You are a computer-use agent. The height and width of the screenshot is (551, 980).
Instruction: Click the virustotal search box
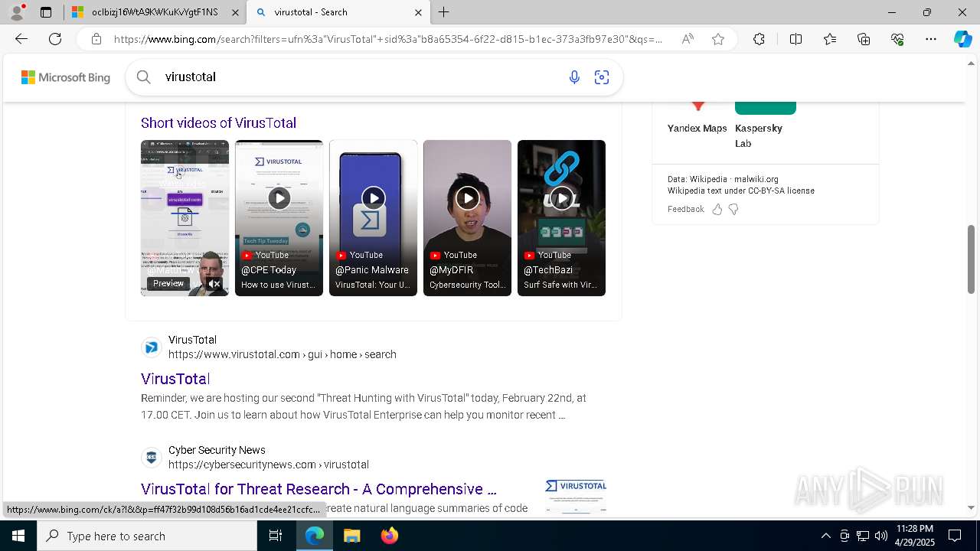click(x=360, y=77)
